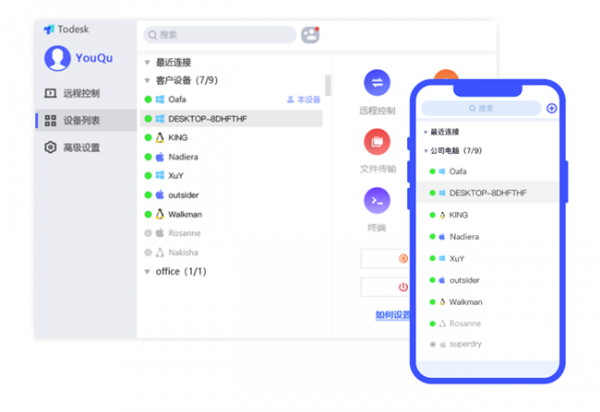The image size is (600, 412).
Task: Click the YouQu username text
Action: click(x=94, y=58)
